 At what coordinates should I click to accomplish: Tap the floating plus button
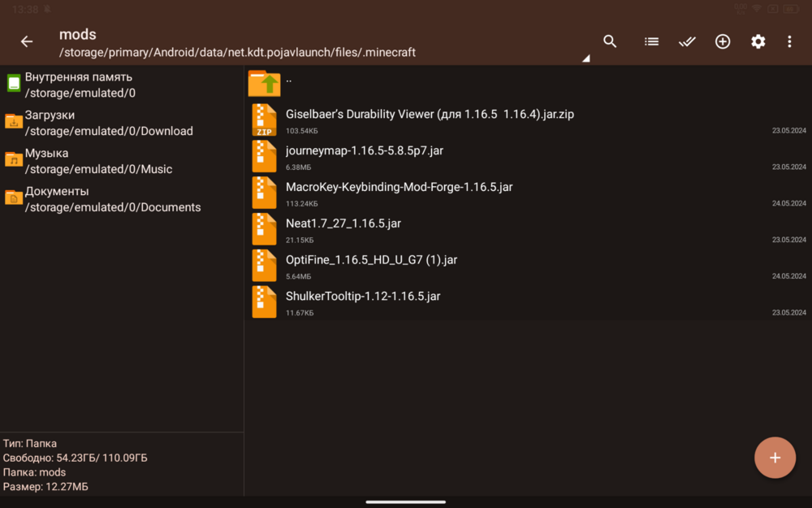click(775, 458)
